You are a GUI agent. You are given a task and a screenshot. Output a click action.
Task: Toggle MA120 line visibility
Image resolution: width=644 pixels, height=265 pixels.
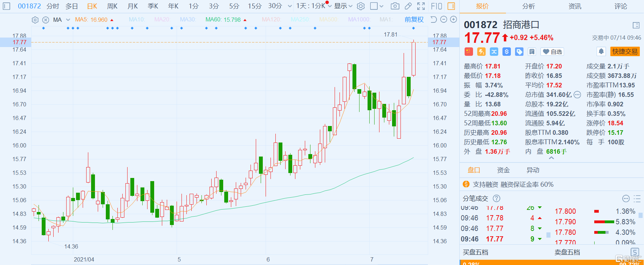(x=271, y=20)
